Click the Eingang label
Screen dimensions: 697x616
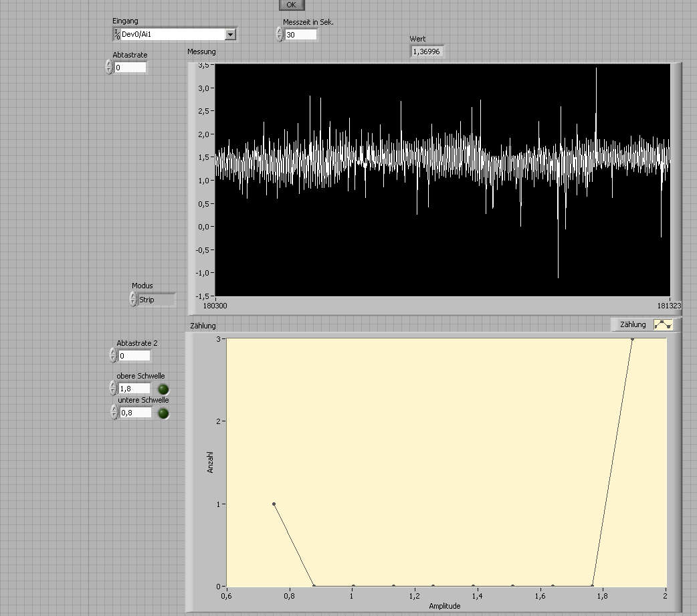click(x=125, y=21)
